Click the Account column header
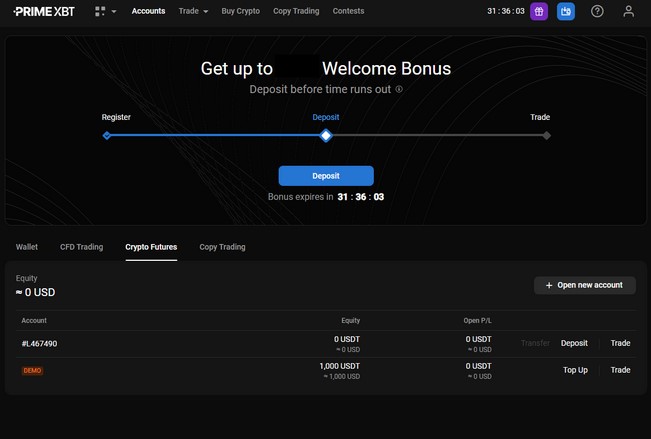This screenshot has width=651, height=439. [34, 321]
